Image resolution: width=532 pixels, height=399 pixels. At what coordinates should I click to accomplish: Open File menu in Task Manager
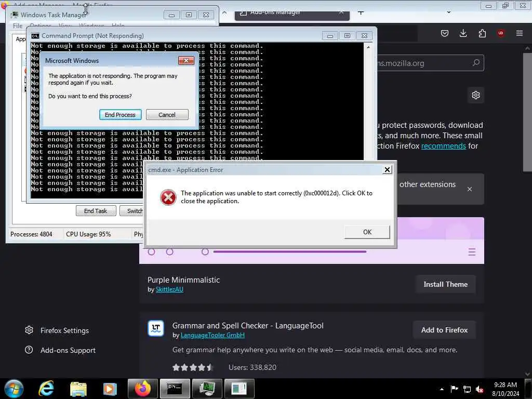[x=17, y=26]
